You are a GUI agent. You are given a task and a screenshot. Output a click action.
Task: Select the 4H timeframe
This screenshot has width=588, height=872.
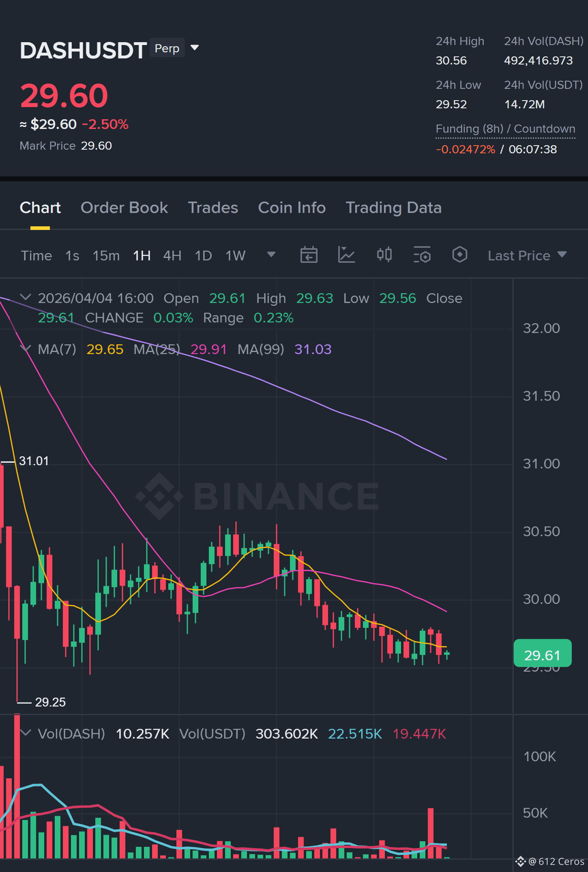pos(172,256)
